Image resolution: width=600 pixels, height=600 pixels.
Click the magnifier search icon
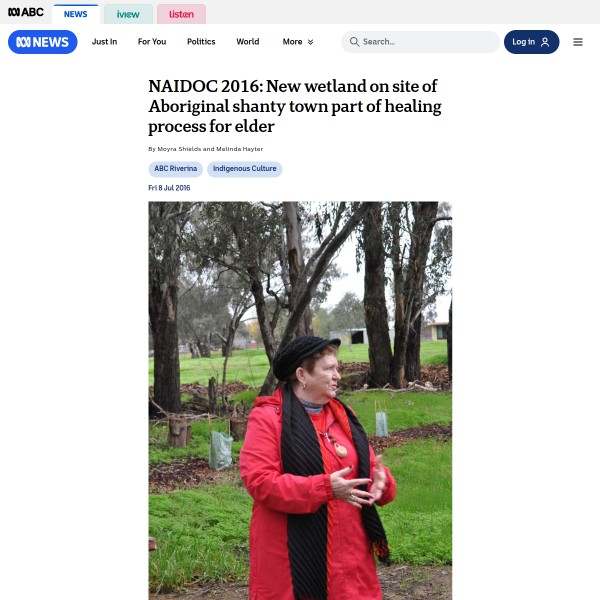tap(354, 42)
